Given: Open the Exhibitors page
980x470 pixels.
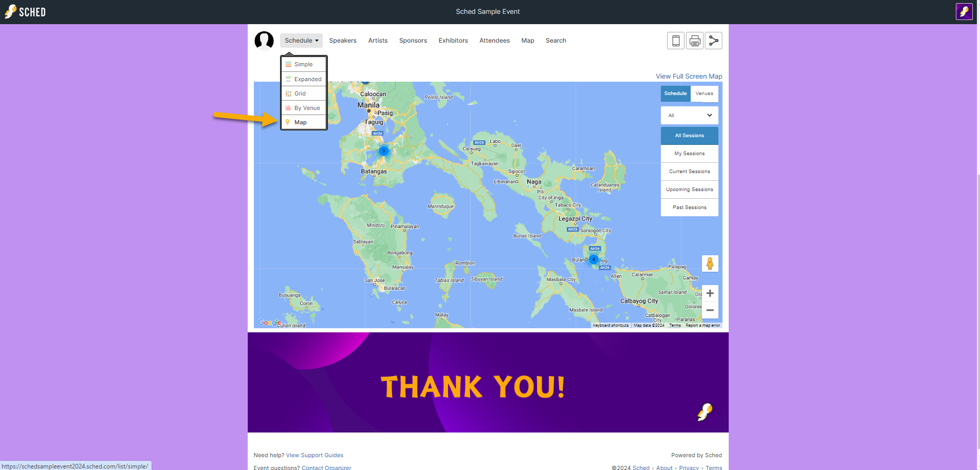Looking at the screenshot, I should (453, 41).
